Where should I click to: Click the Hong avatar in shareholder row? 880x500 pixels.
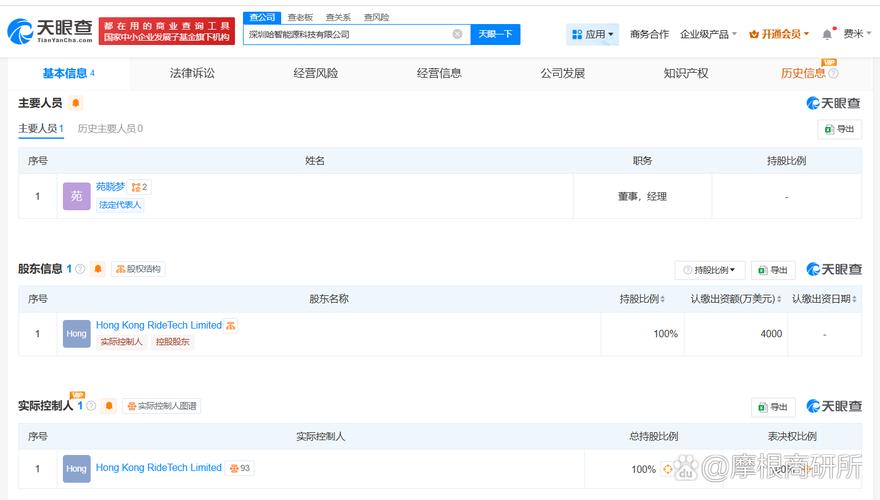pyautogui.click(x=76, y=334)
